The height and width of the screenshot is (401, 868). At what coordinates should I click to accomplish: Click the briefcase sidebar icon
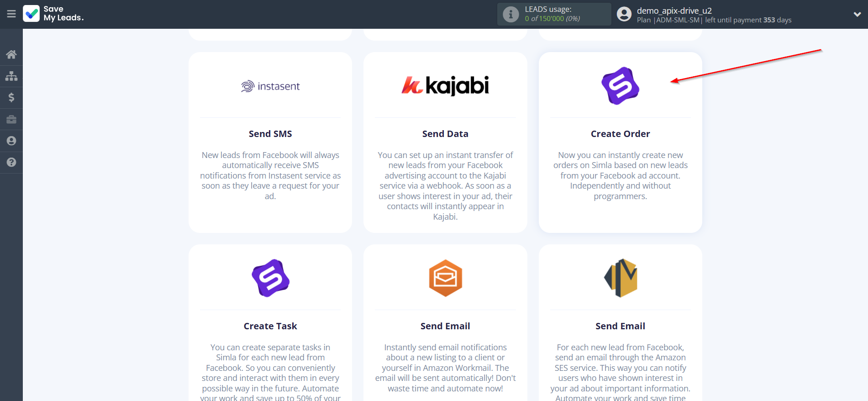tap(11, 119)
